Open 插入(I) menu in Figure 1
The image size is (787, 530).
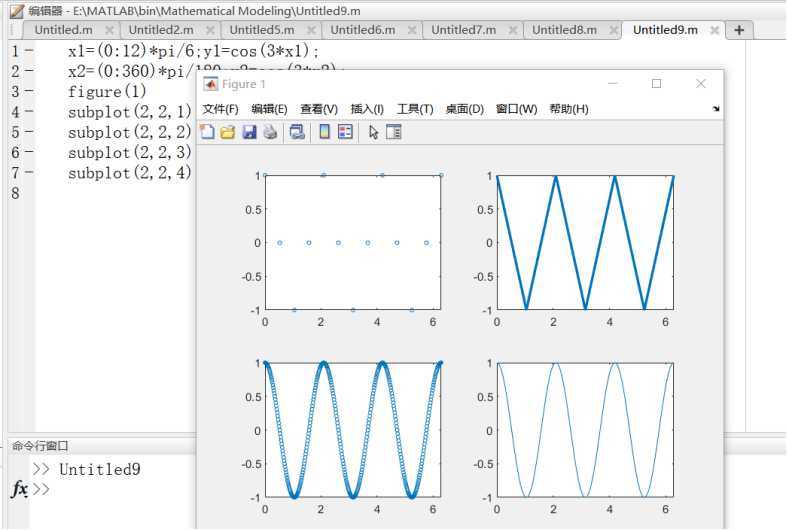coord(367,109)
